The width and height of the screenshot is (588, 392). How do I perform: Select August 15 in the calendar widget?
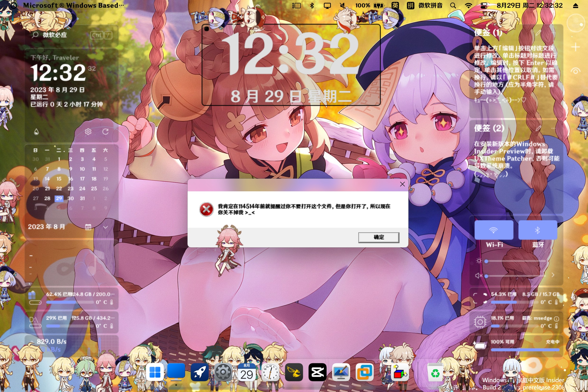coord(59,179)
